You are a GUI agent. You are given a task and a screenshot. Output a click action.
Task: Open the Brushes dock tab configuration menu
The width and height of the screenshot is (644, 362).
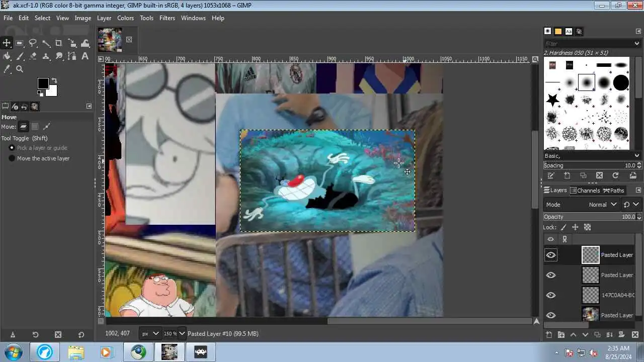[638, 31]
